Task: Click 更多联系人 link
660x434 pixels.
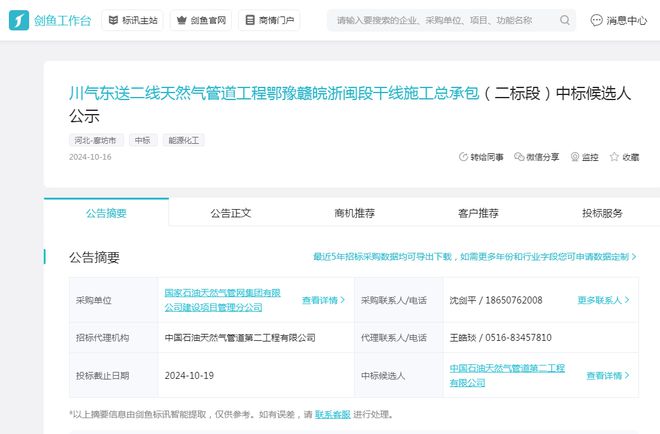Action: point(603,300)
